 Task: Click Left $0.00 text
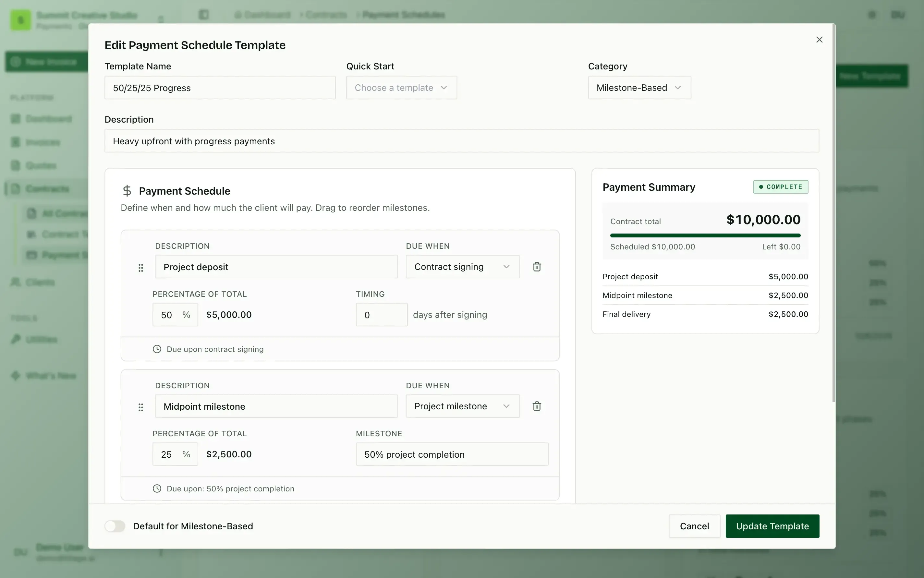781,247
